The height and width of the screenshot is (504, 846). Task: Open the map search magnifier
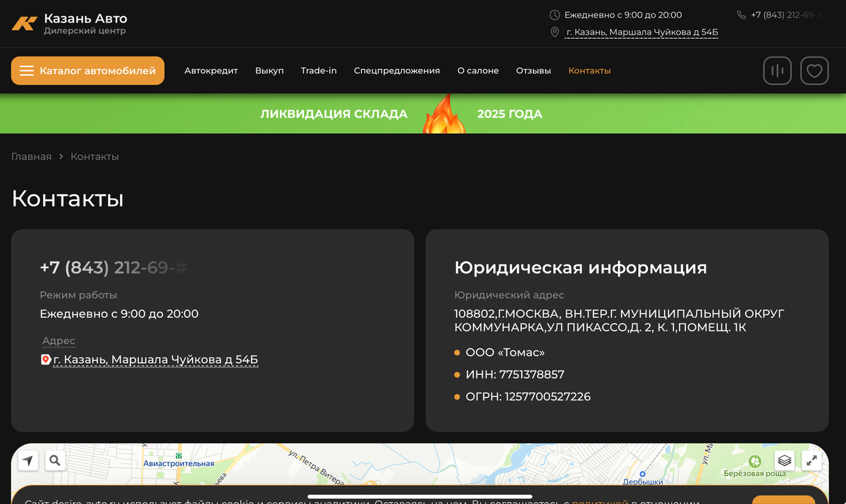pyautogui.click(x=55, y=460)
